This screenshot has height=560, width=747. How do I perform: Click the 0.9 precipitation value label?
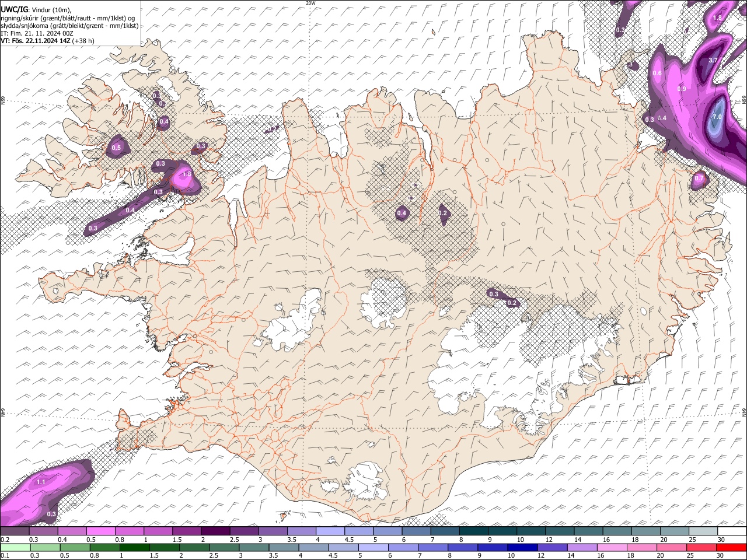click(682, 89)
